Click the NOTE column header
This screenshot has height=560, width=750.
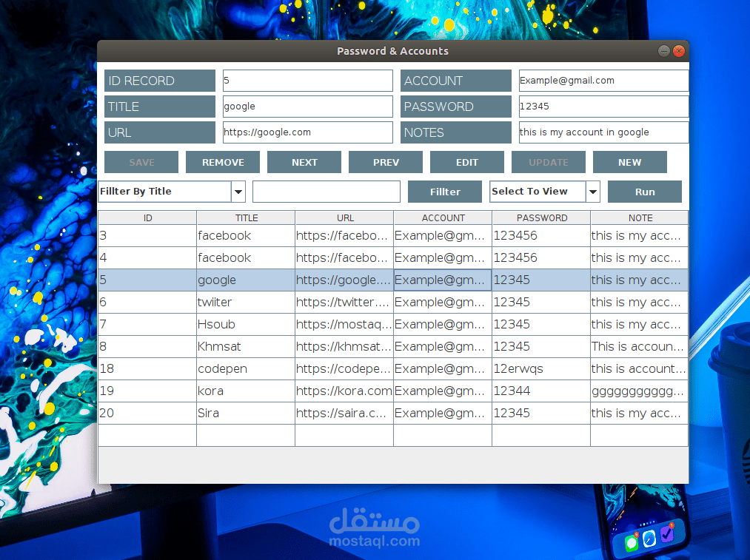click(x=640, y=218)
